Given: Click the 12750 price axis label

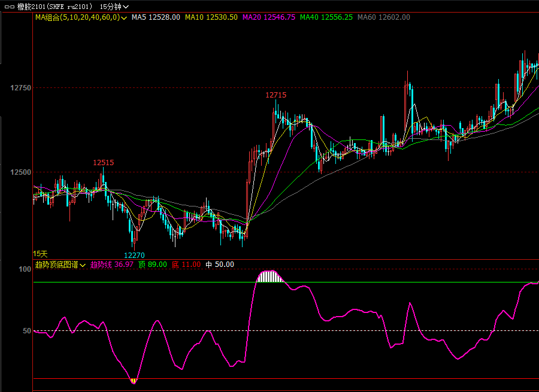Looking at the screenshot, I should (20, 88).
